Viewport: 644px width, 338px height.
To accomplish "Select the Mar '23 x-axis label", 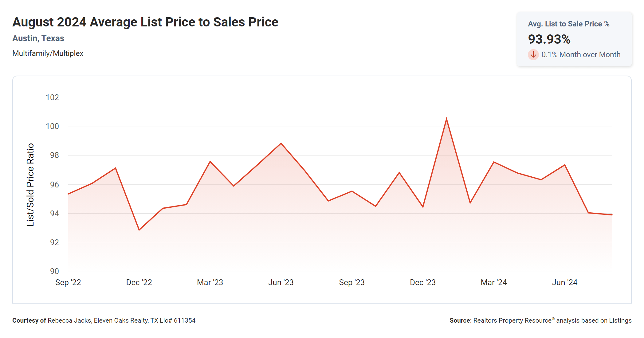I will [210, 282].
